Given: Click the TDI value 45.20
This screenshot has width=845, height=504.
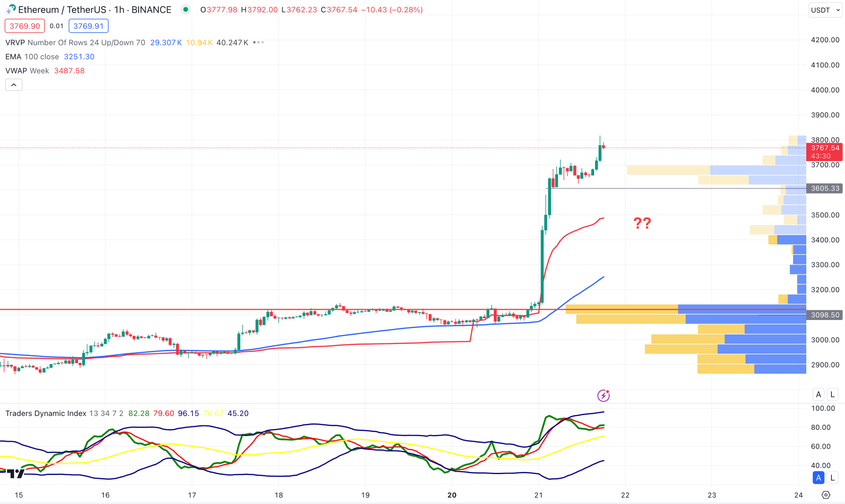Looking at the screenshot, I should click(x=238, y=413).
